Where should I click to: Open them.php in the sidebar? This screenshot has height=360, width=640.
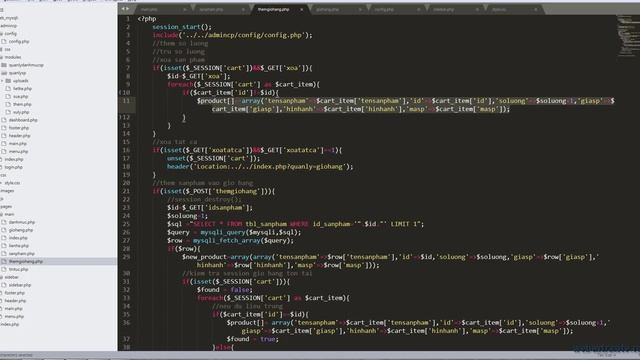pos(22,104)
